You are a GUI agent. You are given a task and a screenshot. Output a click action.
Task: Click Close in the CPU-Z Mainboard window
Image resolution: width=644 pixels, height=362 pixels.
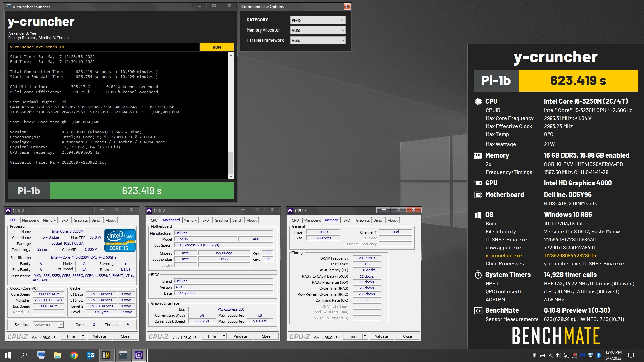click(266, 336)
